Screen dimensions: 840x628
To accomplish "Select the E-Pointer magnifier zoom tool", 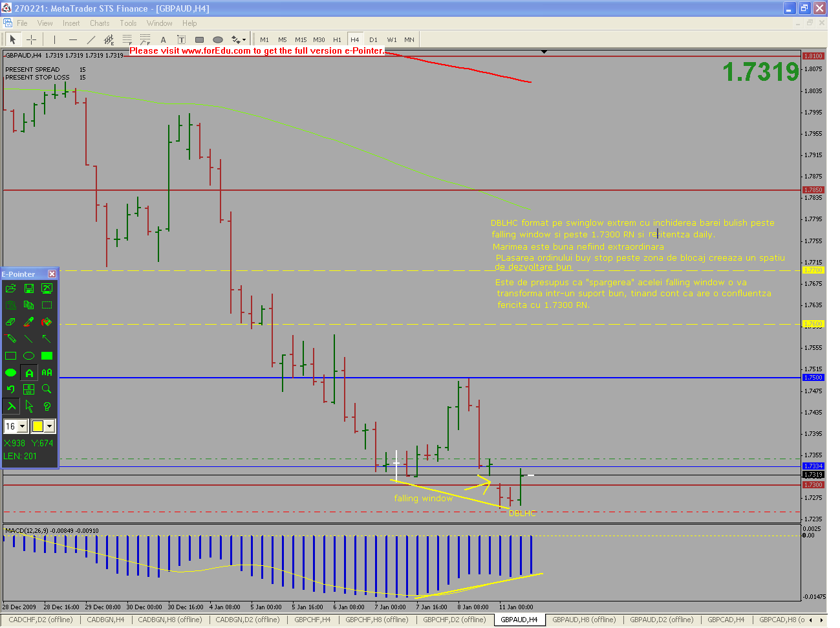I will pos(47,389).
